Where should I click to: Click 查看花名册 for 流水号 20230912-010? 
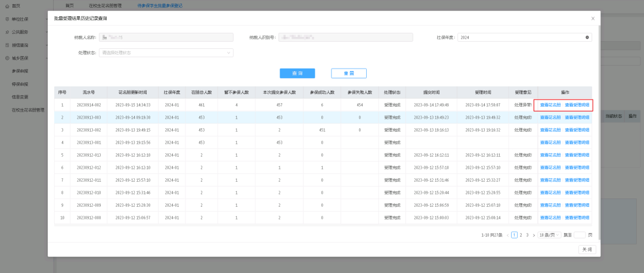[550, 193]
